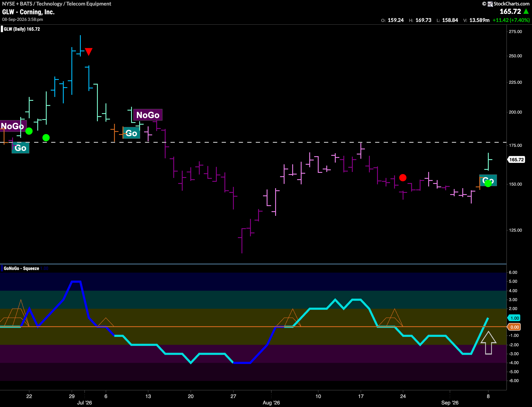Image resolution: width=532 pixels, height=407 pixels.
Task: Click the red down-triangle sell marker
Action: click(x=89, y=52)
